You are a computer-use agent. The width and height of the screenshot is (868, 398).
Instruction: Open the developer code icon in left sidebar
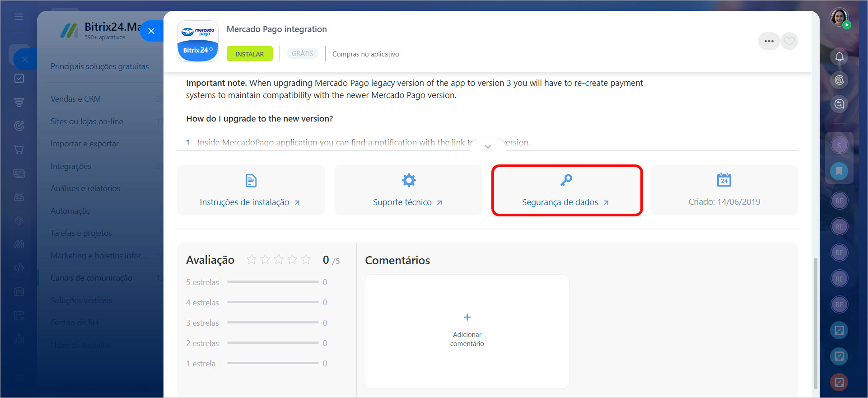point(19,268)
